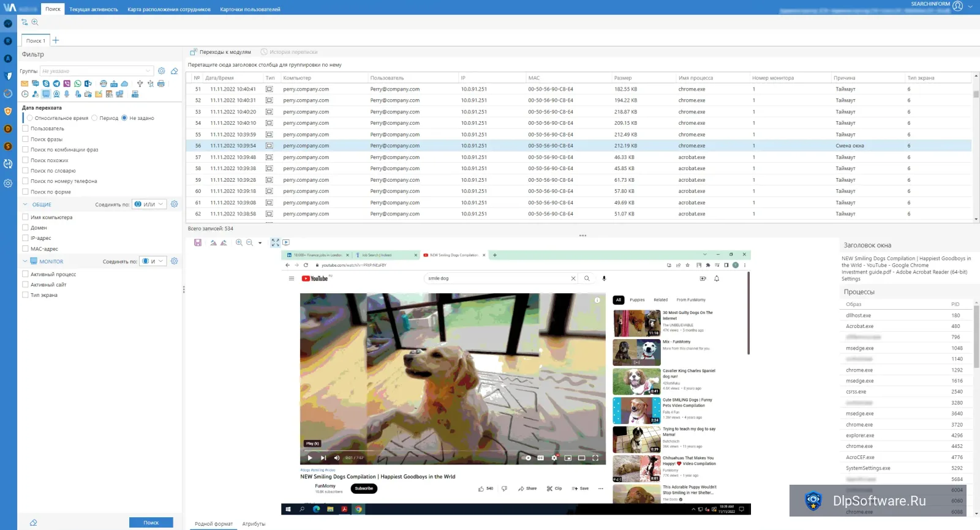Enable the Активный процесс checkbox

point(25,274)
